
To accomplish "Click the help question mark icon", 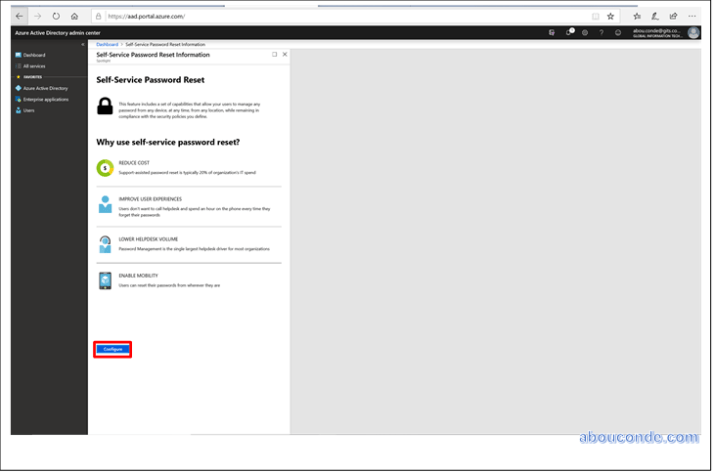I will [x=601, y=32].
